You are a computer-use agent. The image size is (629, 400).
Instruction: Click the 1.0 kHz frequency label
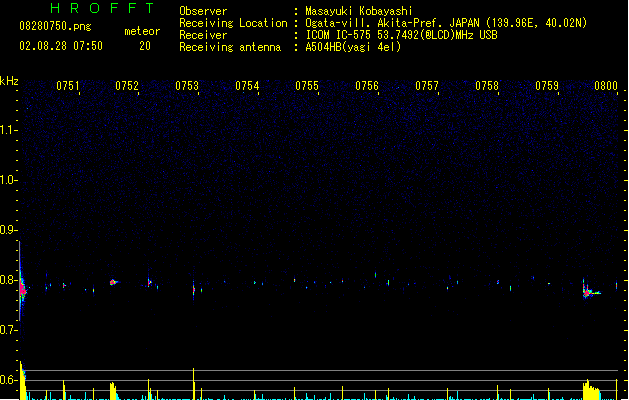(8, 180)
